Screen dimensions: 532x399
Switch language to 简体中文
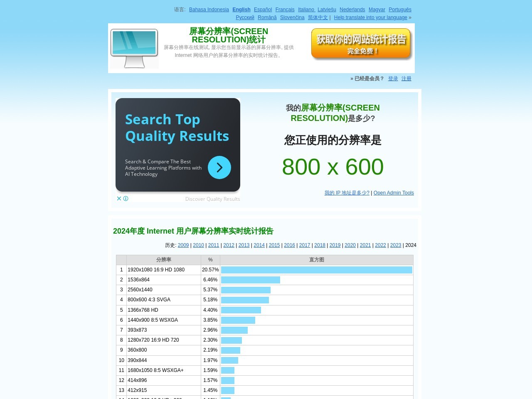tap(318, 17)
